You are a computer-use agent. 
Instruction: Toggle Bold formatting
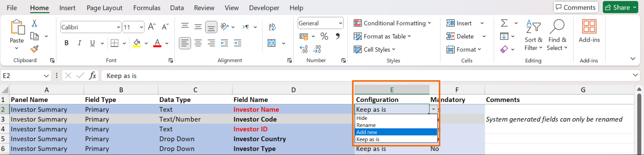[66, 43]
